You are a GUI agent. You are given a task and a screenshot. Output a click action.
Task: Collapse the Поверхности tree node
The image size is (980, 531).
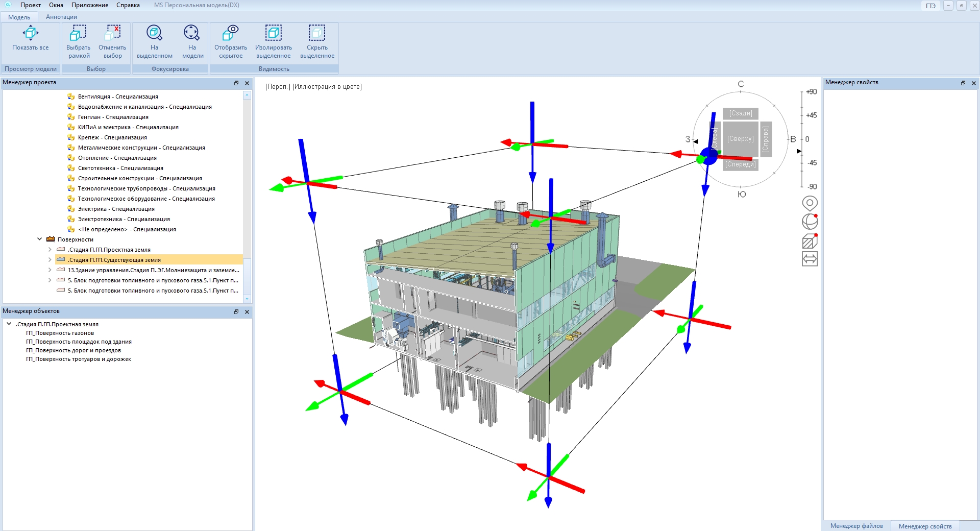tap(40, 239)
